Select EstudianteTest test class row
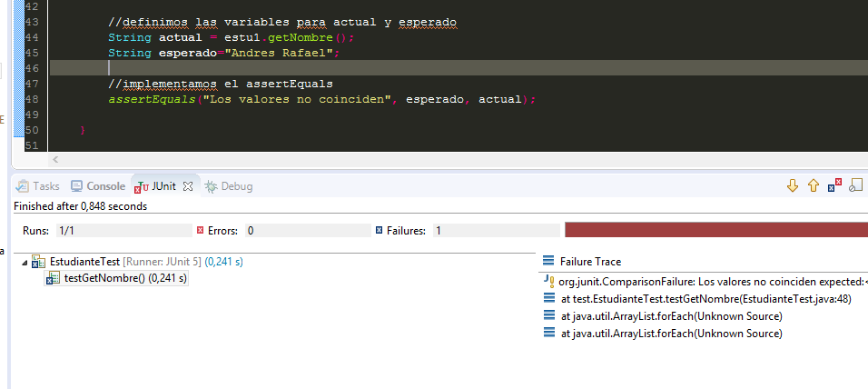Screen dimensions: 868x389 (x=146, y=262)
